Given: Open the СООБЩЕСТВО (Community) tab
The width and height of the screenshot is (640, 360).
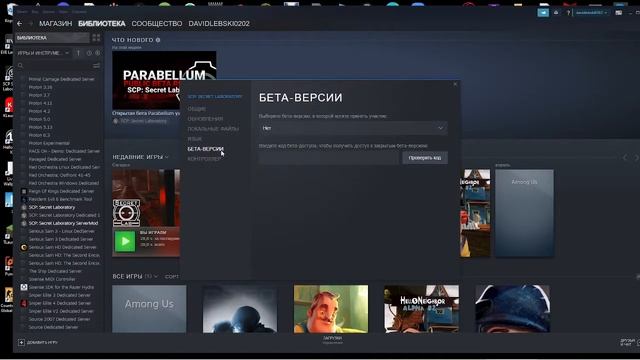Looking at the screenshot, I should [157, 24].
